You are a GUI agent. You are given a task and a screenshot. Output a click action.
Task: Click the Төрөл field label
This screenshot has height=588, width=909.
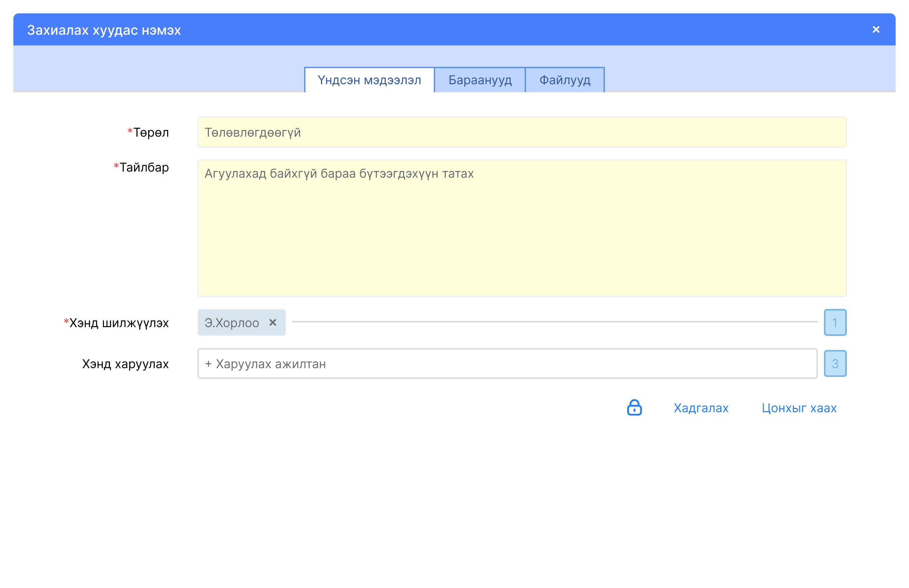(x=151, y=133)
